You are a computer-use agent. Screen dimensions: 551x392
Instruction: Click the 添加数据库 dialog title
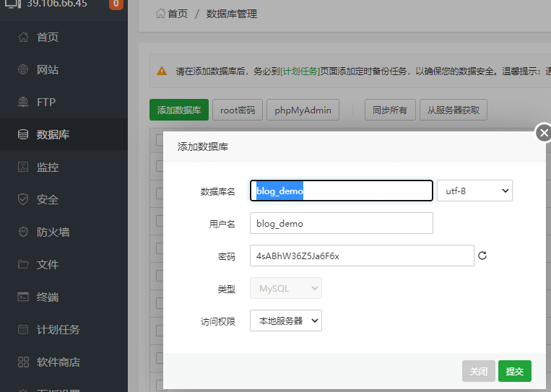(203, 147)
